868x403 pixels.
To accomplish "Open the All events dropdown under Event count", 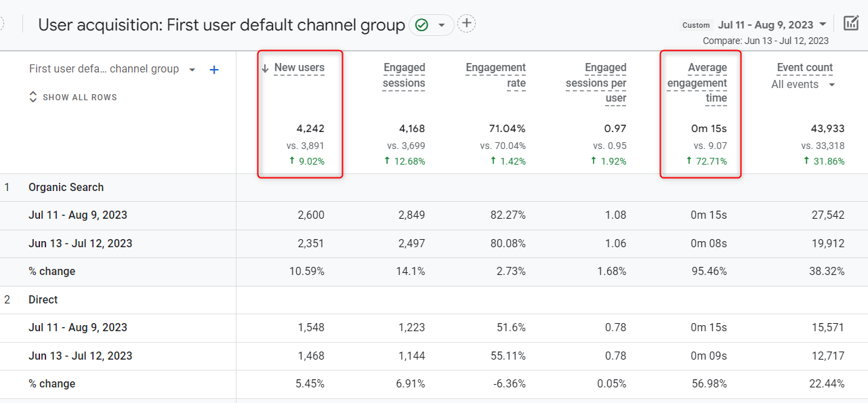I will pyautogui.click(x=803, y=85).
